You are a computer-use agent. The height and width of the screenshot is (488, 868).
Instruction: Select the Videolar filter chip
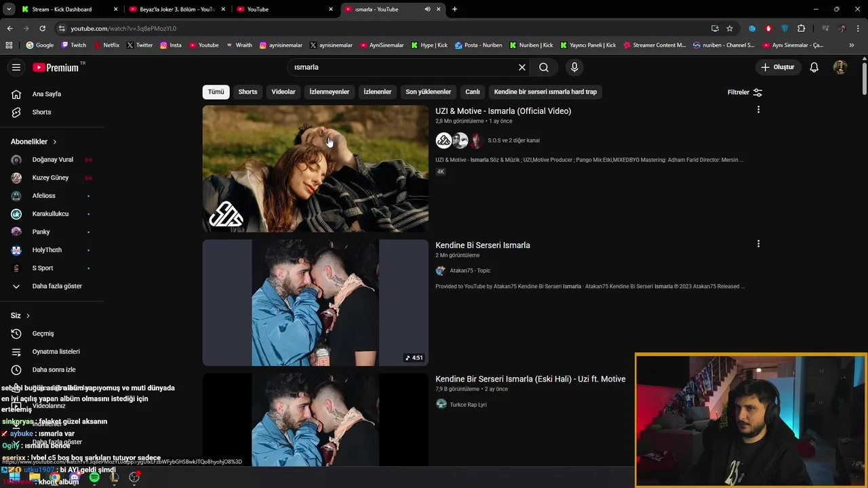pos(283,92)
